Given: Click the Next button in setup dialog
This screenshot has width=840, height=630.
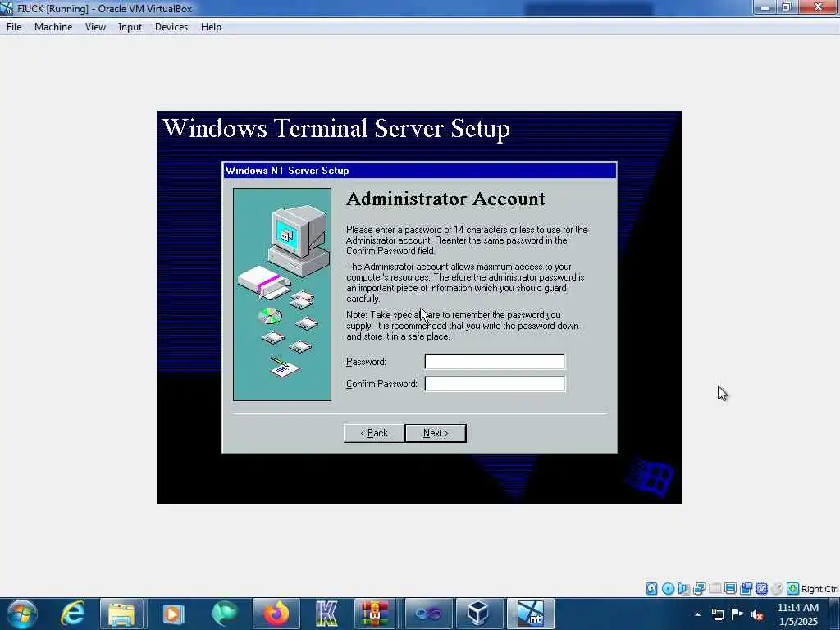Looking at the screenshot, I should (436, 433).
